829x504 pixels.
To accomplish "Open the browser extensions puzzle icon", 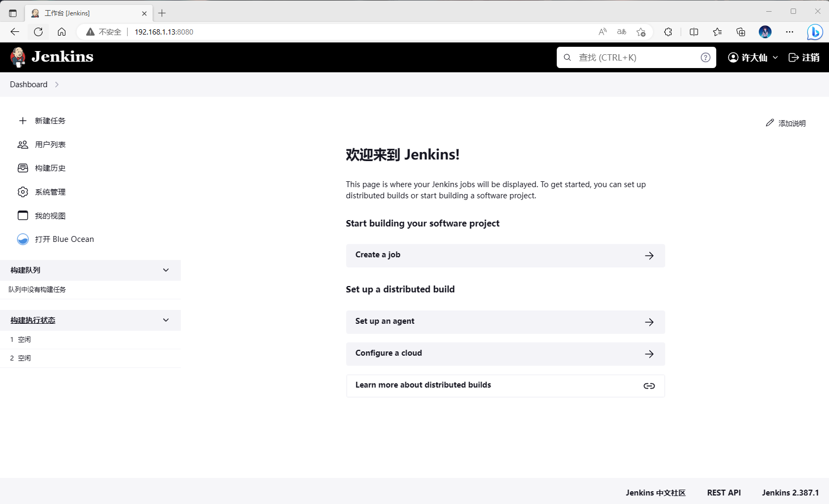I will click(x=668, y=32).
